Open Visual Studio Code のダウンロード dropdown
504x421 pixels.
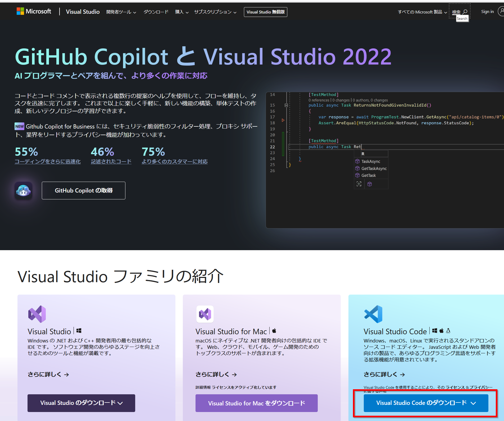tap(426, 403)
